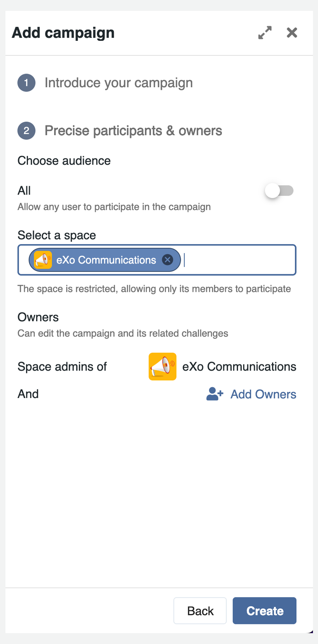Go Back to previous step
This screenshot has height=644, width=318.
click(200, 611)
